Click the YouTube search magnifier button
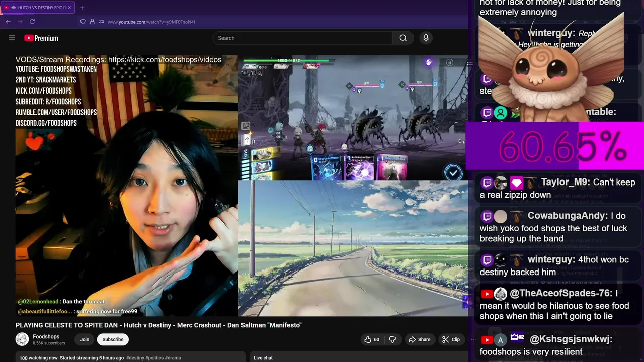This screenshot has height=362, width=644. point(403,38)
